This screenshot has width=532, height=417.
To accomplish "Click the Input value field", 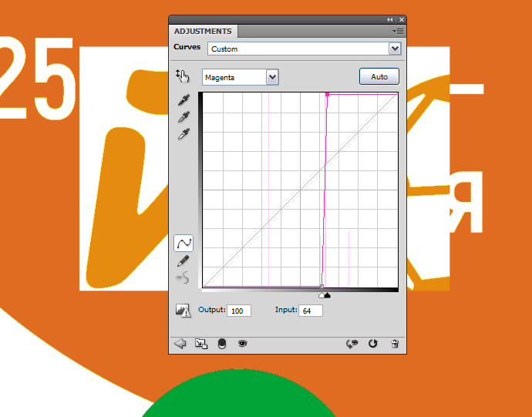I will point(311,311).
